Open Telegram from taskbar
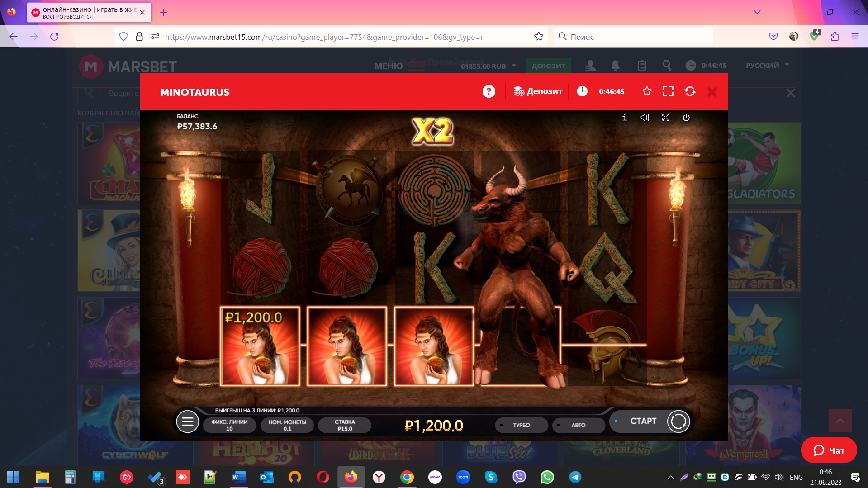Screen dimensions: 868x488 tap(575, 477)
